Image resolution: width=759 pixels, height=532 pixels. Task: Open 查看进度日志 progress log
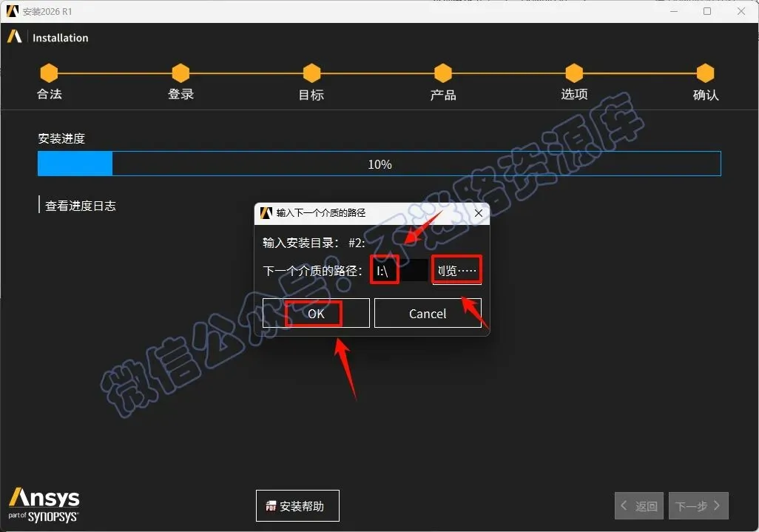pos(81,206)
